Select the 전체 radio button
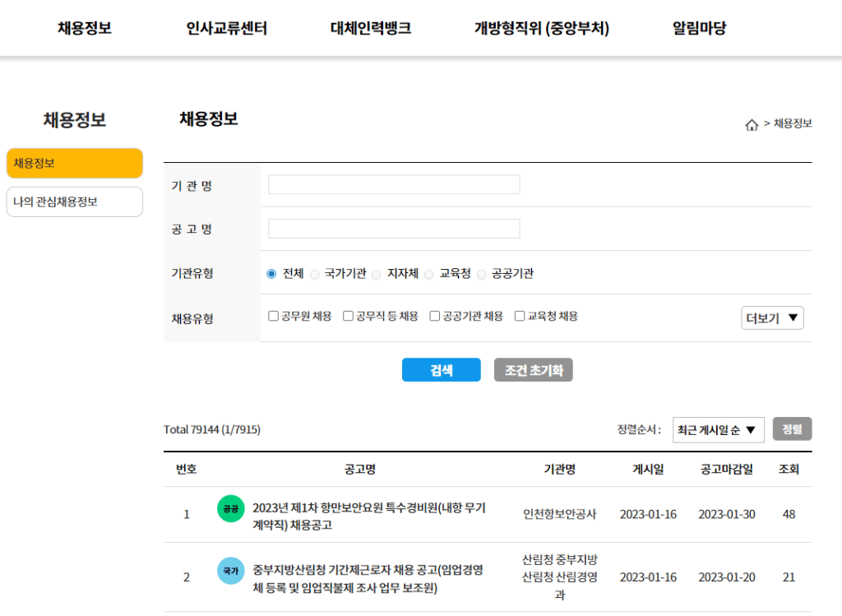842x616 pixels. 271,274
